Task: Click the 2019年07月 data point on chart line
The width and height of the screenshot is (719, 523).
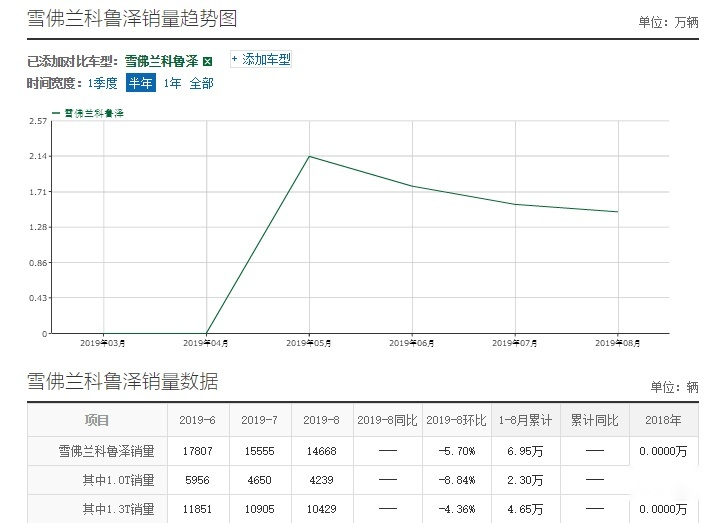Action: 515,204
